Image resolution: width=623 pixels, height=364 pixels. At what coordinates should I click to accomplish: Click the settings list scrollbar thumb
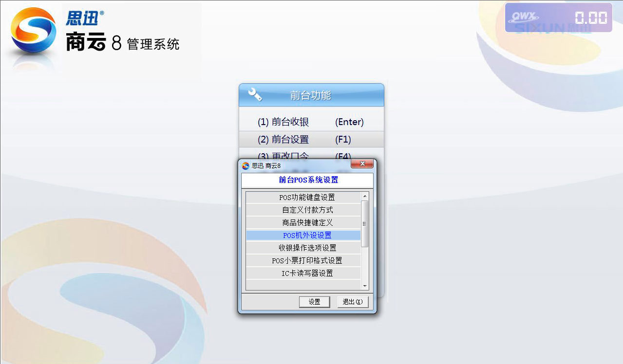(365, 224)
